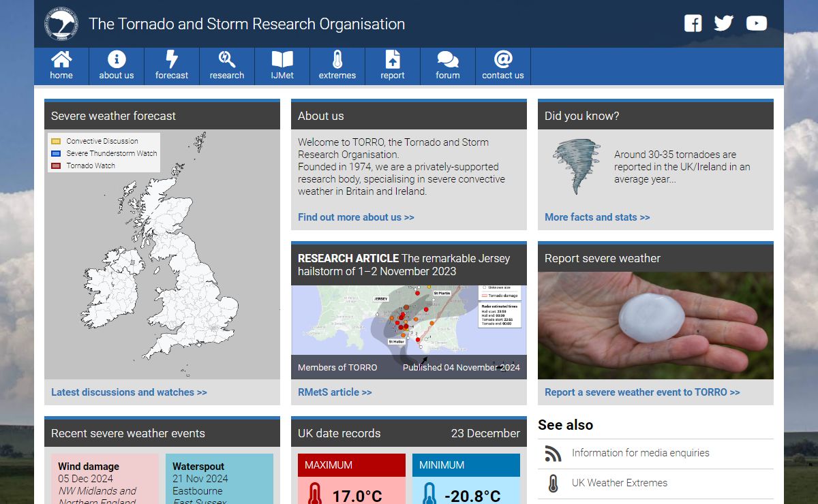Screen dimensions: 818x504
Task: Click the MINIMUM record header
Action: (466, 465)
